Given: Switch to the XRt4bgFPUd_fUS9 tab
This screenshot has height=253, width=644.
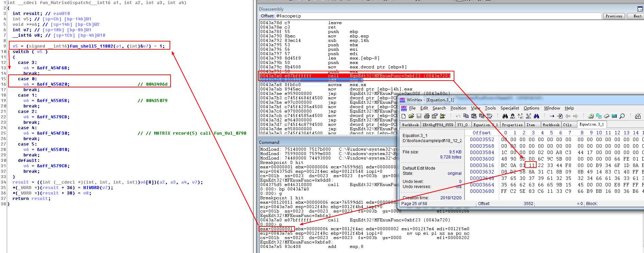Looking at the screenshot, I should point(438,125).
